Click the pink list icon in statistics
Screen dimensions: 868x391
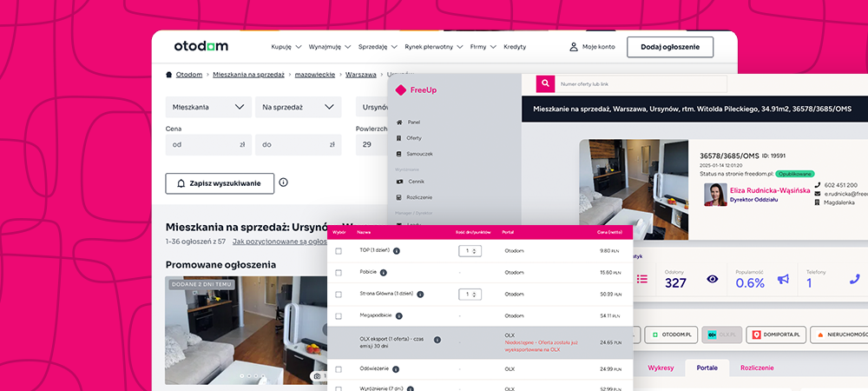[642, 279]
